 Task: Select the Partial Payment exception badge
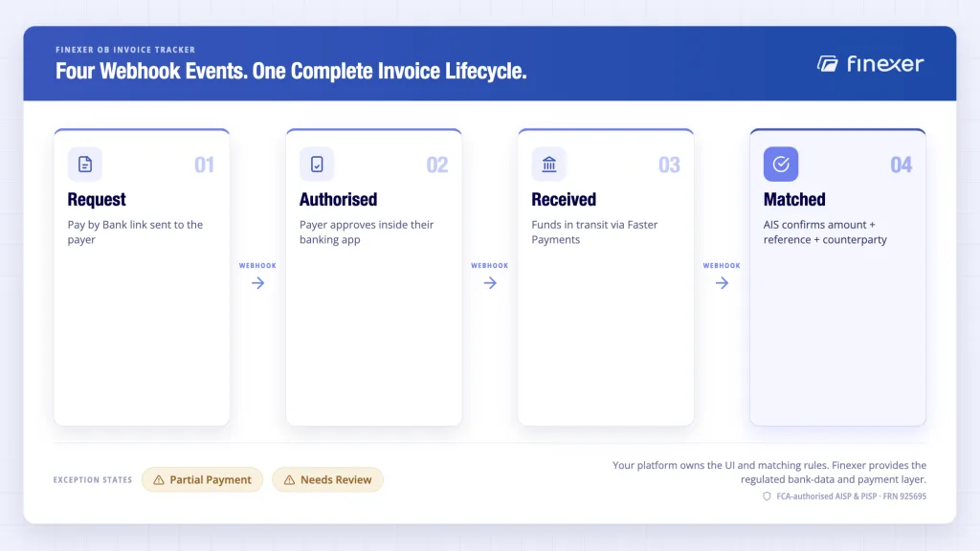pyautogui.click(x=203, y=480)
